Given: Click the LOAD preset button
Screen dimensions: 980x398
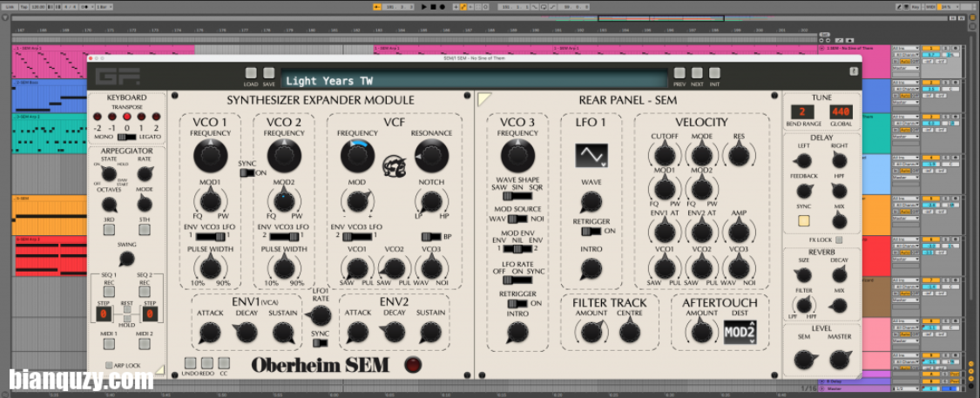Looking at the screenshot, I should [251, 73].
